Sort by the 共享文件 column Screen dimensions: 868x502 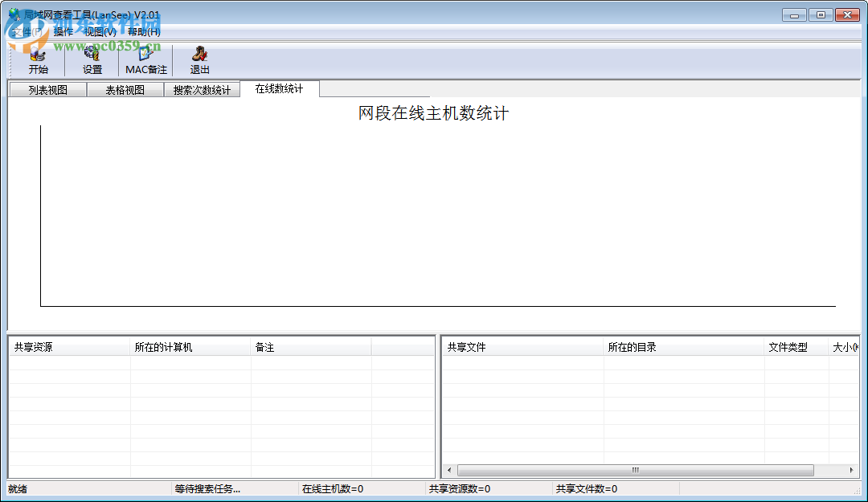pyautogui.click(x=466, y=345)
